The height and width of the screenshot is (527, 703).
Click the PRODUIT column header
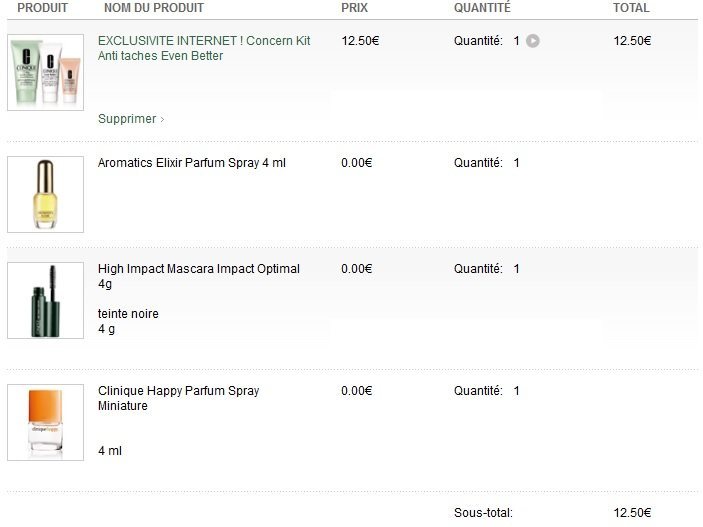click(42, 8)
